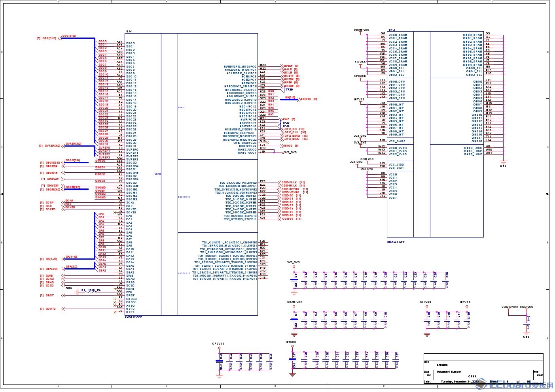Viewport: 555px width, 392px height.
Task: Click test point label TP39
Action: pyautogui.click(x=289, y=90)
